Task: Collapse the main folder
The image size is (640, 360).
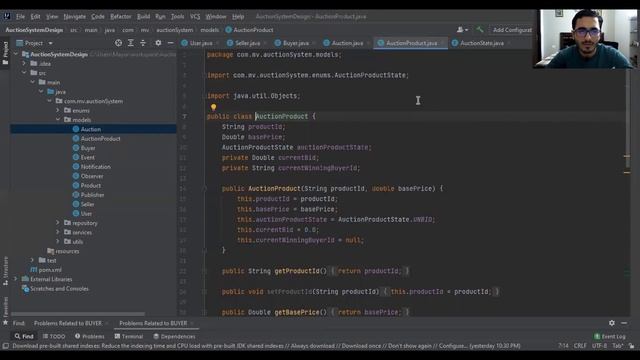Action: 33,82
